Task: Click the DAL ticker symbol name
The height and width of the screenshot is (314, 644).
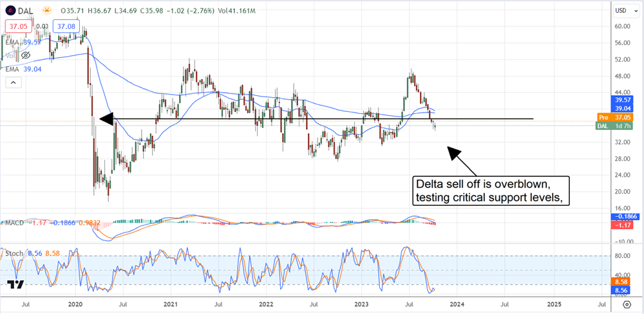Action: pyautogui.click(x=26, y=10)
